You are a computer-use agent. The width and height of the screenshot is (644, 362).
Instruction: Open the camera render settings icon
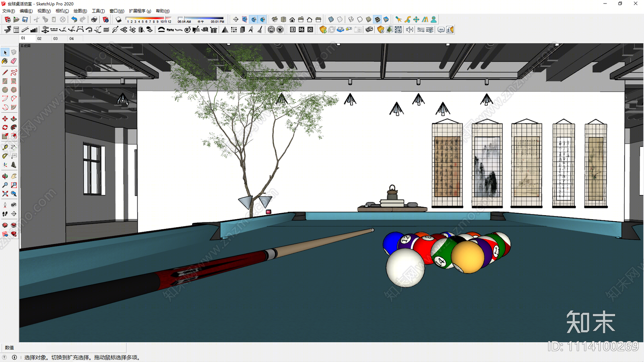pos(398,30)
